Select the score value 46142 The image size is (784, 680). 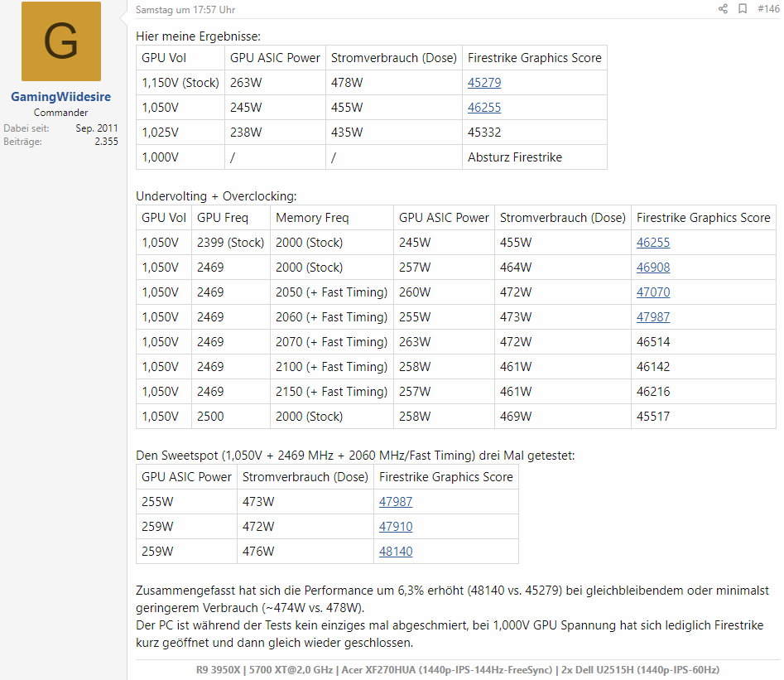653,367
